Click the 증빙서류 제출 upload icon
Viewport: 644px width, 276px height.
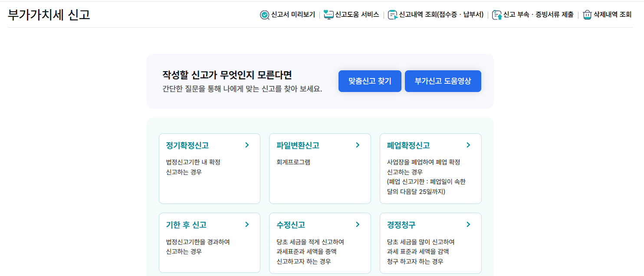coord(497,15)
